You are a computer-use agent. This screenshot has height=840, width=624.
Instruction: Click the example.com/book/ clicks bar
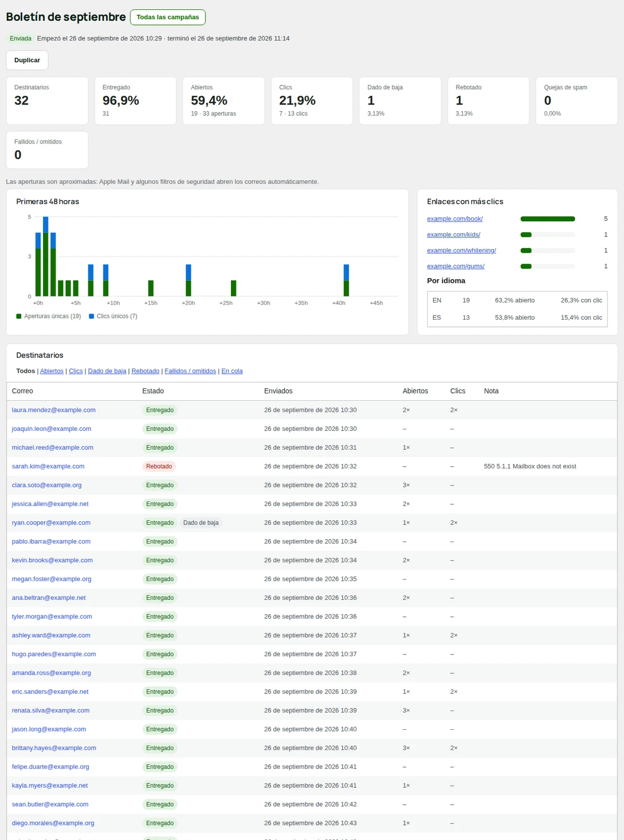(x=548, y=219)
